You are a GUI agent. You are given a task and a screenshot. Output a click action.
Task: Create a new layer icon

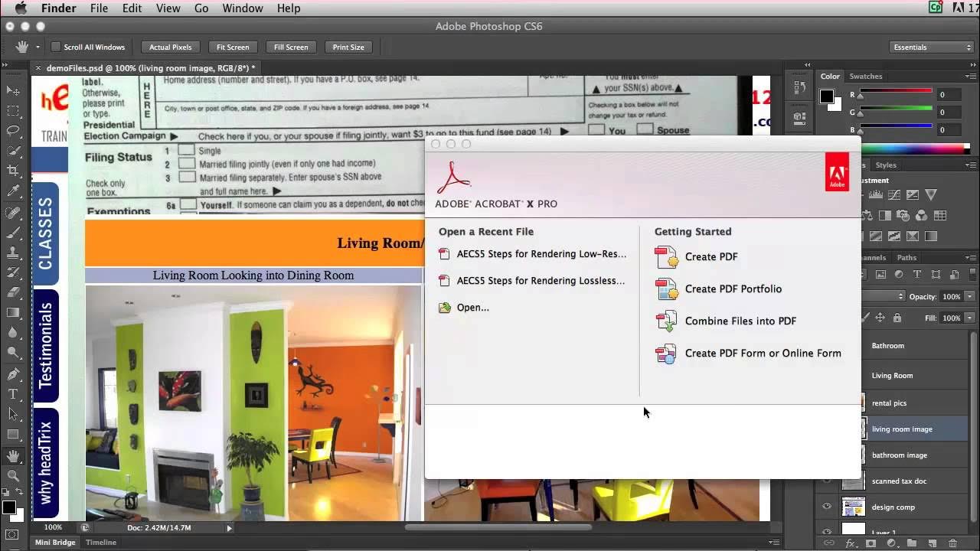click(933, 543)
